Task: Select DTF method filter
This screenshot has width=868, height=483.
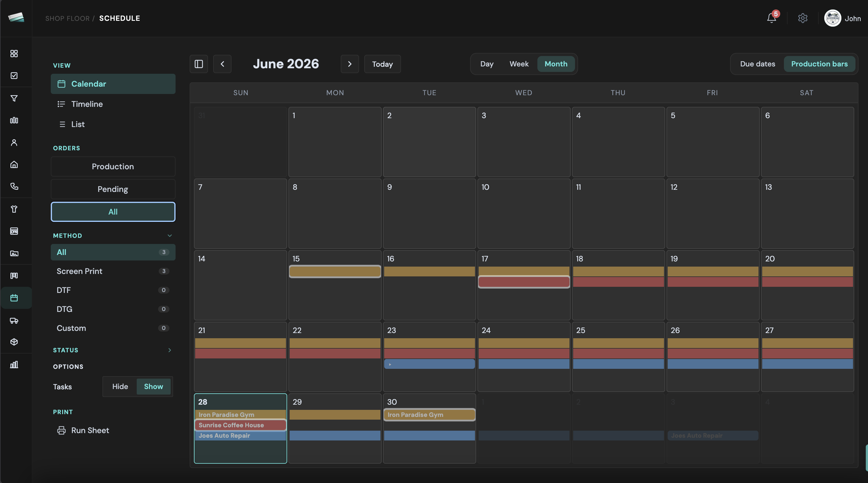Action: (113, 290)
